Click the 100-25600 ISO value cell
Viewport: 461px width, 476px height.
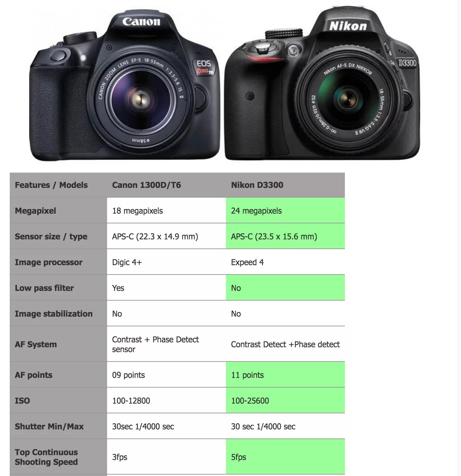tap(285, 400)
